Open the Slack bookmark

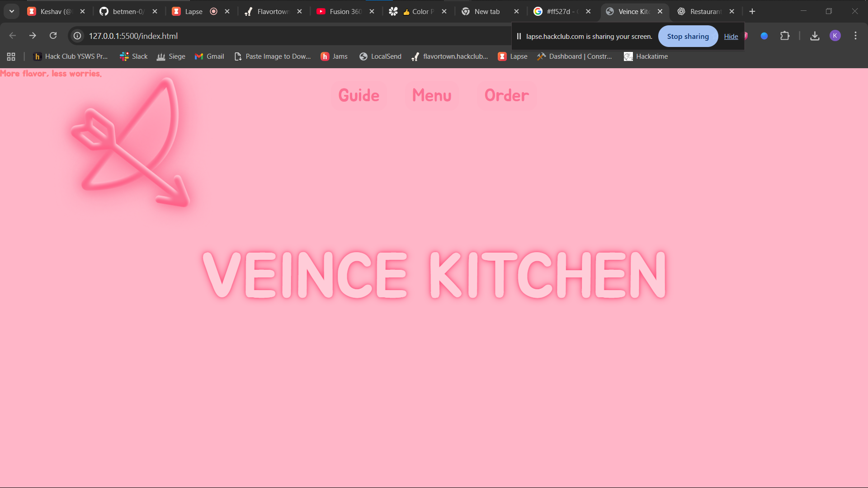pos(134,56)
